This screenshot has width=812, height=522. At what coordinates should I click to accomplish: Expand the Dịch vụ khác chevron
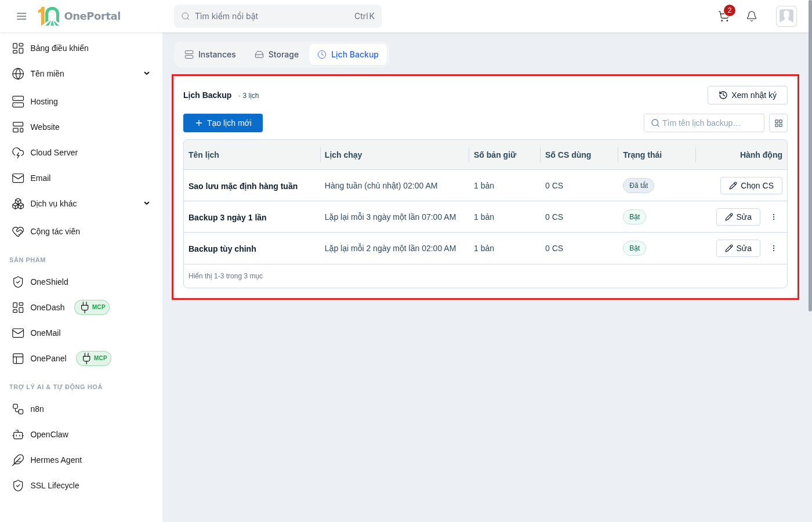(x=147, y=204)
